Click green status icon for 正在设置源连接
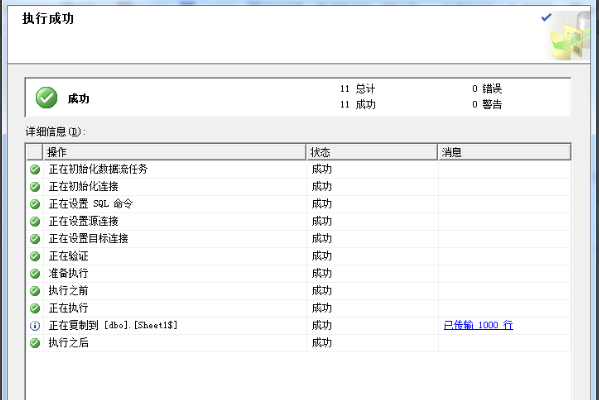Screen dimensions: 599x400 tap(35, 222)
